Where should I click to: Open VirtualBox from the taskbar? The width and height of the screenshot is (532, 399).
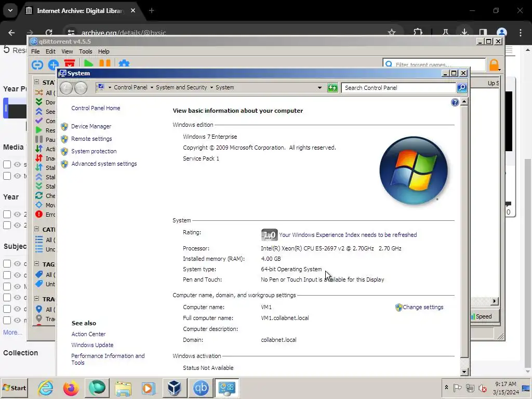[175, 388]
